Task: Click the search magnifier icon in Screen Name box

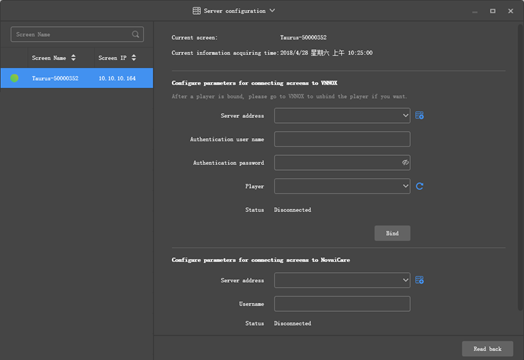Action: [x=135, y=34]
